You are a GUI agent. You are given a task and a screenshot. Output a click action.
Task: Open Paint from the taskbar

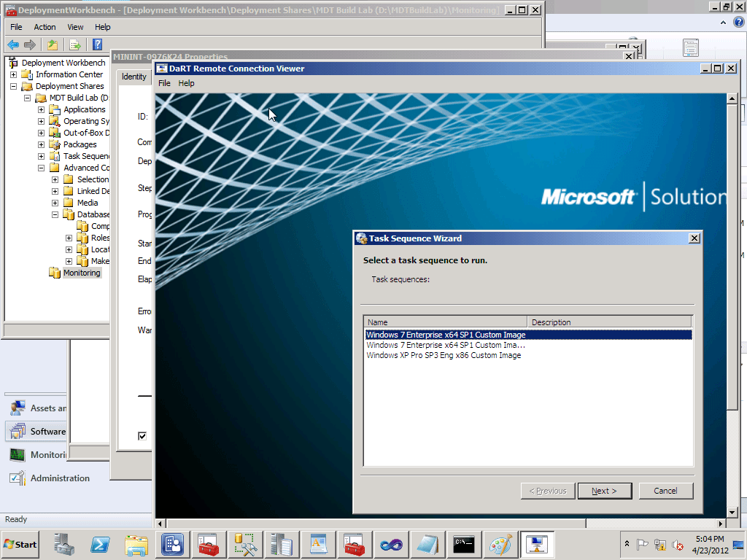(x=500, y=544)
